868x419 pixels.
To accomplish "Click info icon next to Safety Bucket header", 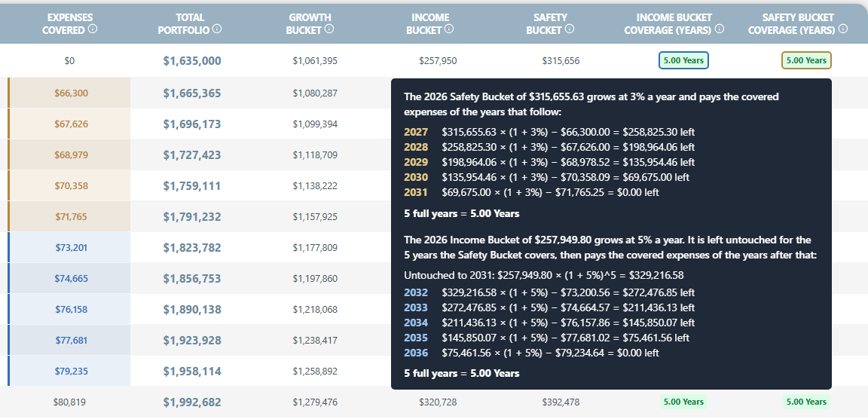I will click(x=570, y=29).
